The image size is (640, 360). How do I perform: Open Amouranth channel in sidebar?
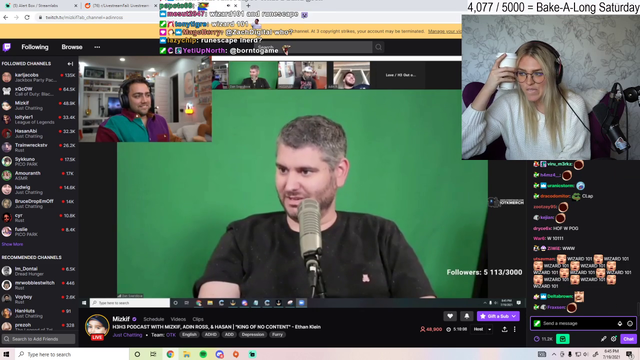click(39, 175)
